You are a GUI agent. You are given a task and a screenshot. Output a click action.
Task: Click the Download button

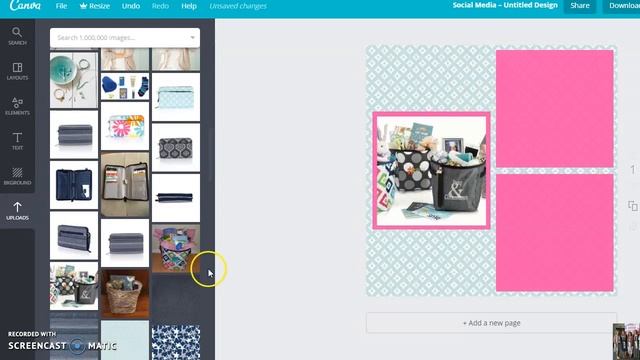click(622, 6)
